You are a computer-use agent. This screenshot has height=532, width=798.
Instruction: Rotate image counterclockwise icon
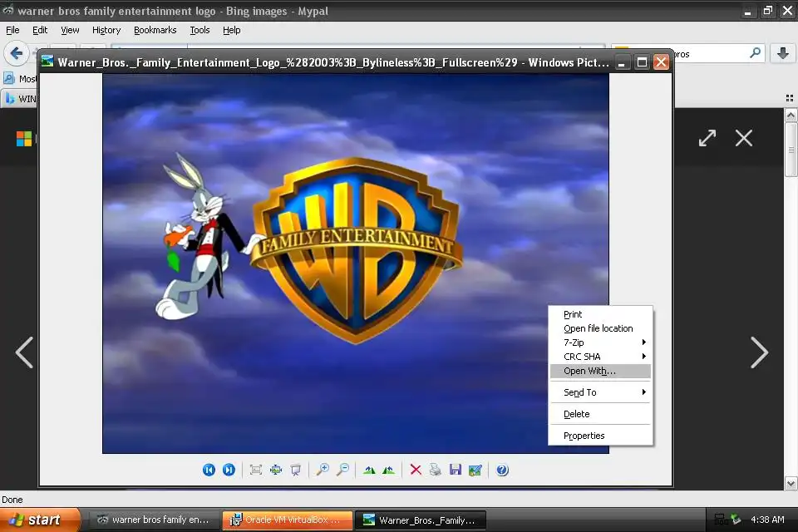389,470
